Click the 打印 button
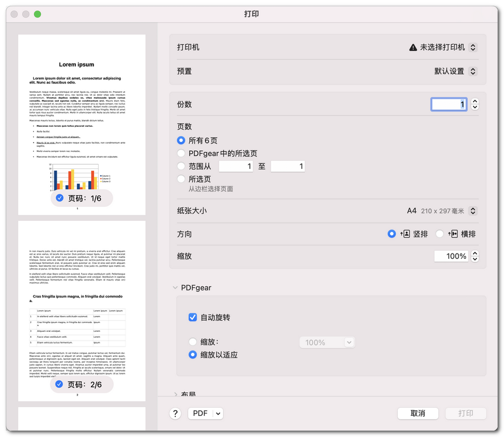The height and width of the screenshot is (437, 504). pos(465,413)
